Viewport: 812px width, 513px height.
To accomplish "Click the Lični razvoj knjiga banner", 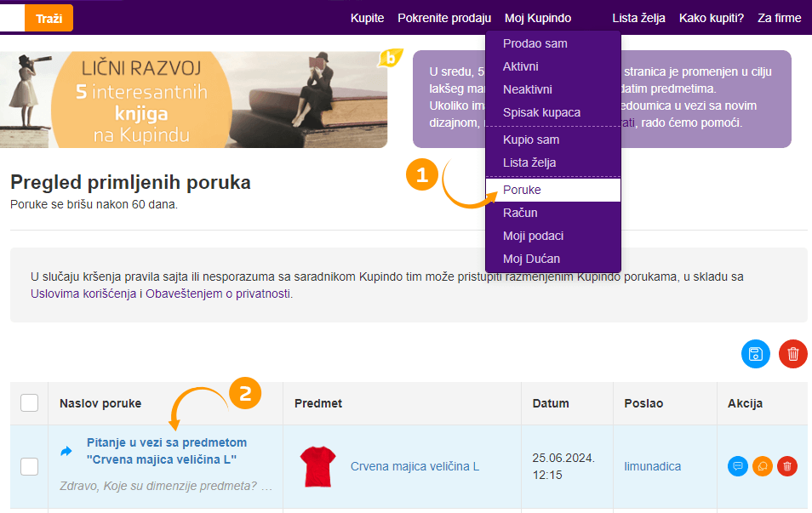I will click(x=193, y=100).
